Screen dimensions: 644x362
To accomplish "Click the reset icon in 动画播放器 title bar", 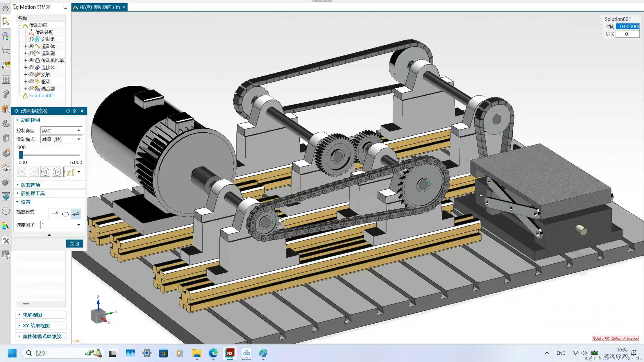I will click(x=68, y=111).
